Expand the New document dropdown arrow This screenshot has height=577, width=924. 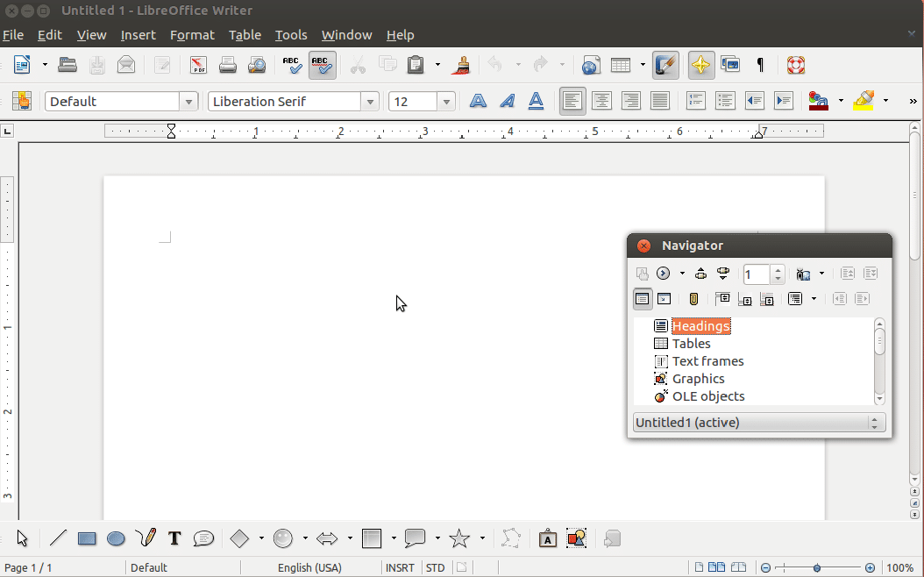click(x=44, y=64)
